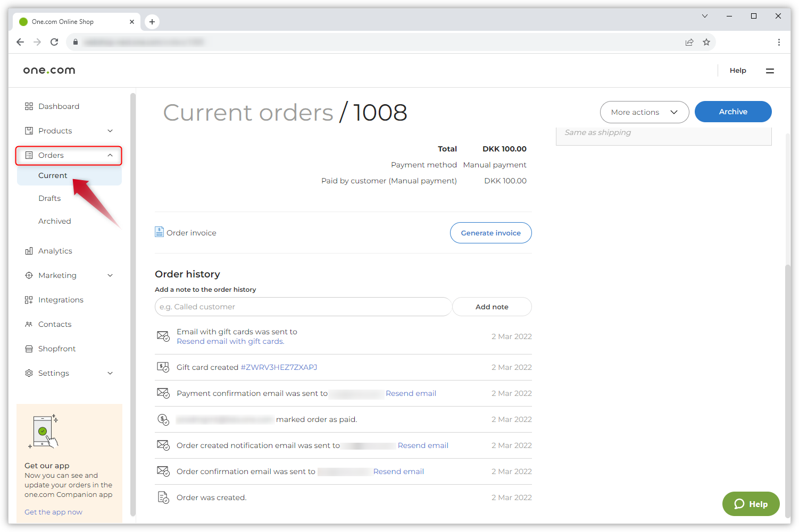The image size is (799, 532).
Task: Click the browser reload page icon
Action: (x=54, y=42)
